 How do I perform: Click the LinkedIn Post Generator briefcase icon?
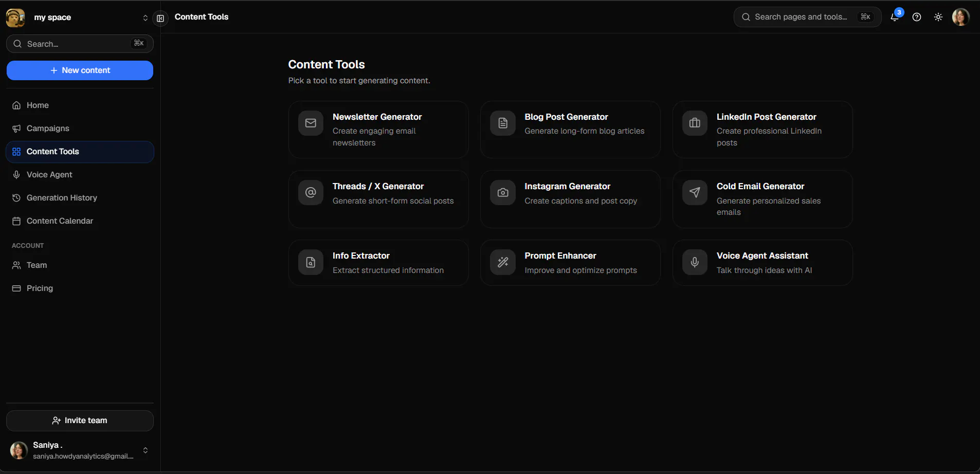pos(695,123)
